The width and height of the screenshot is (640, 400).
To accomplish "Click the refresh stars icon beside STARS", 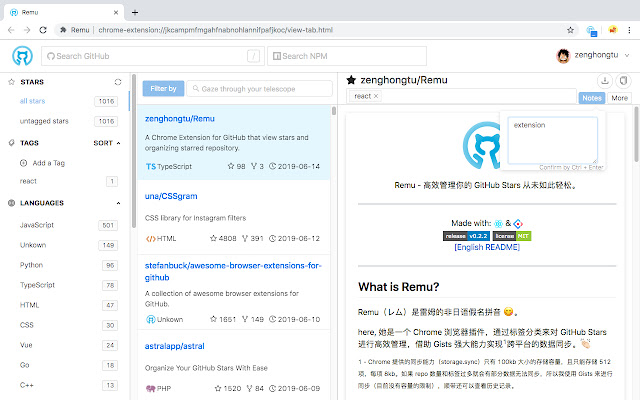I will tap(118, 82).
